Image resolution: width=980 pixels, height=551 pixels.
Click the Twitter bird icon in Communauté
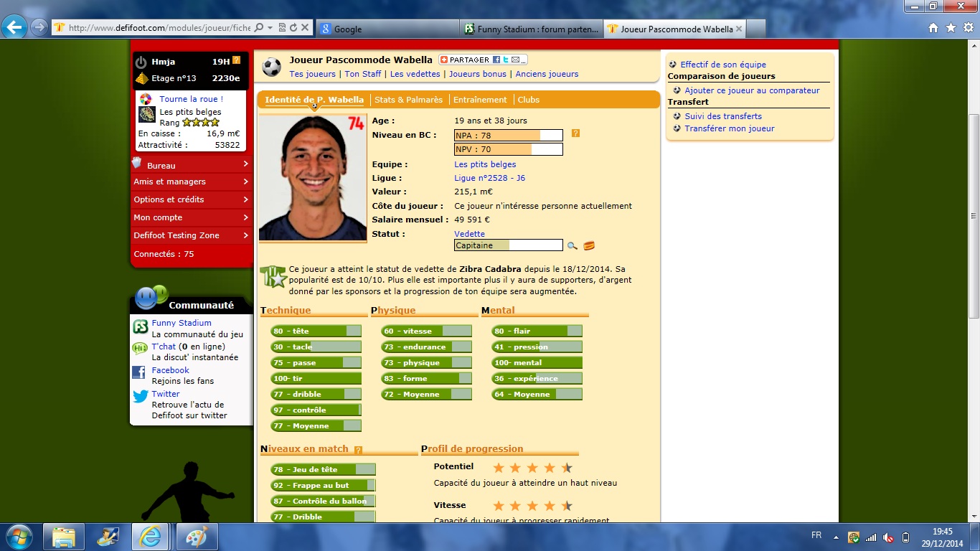coord(140,396)
